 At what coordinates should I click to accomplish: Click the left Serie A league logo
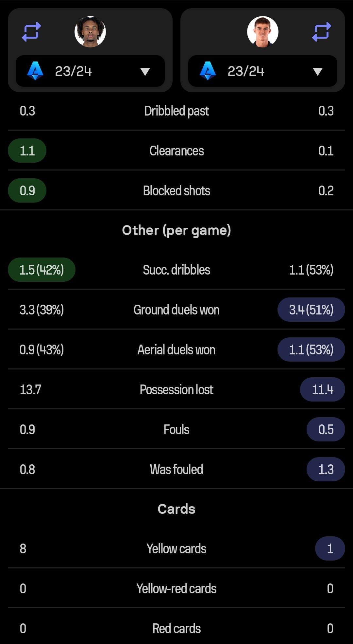[35, 71]
